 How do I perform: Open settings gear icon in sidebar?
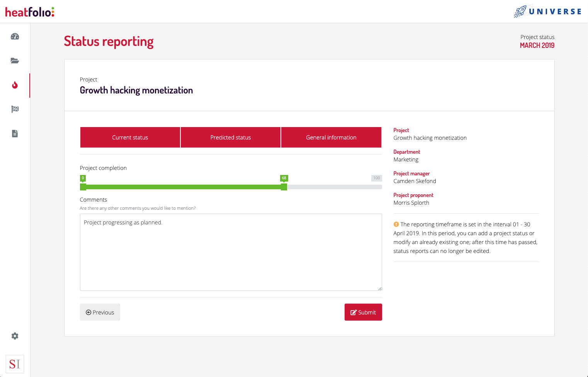15,336
